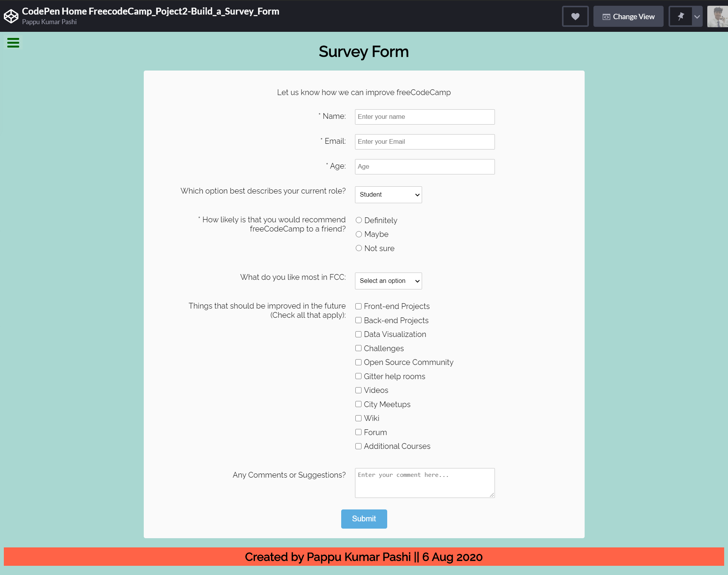Click the comments textarea
Viewport: 728px width, 575px height.
425,483
